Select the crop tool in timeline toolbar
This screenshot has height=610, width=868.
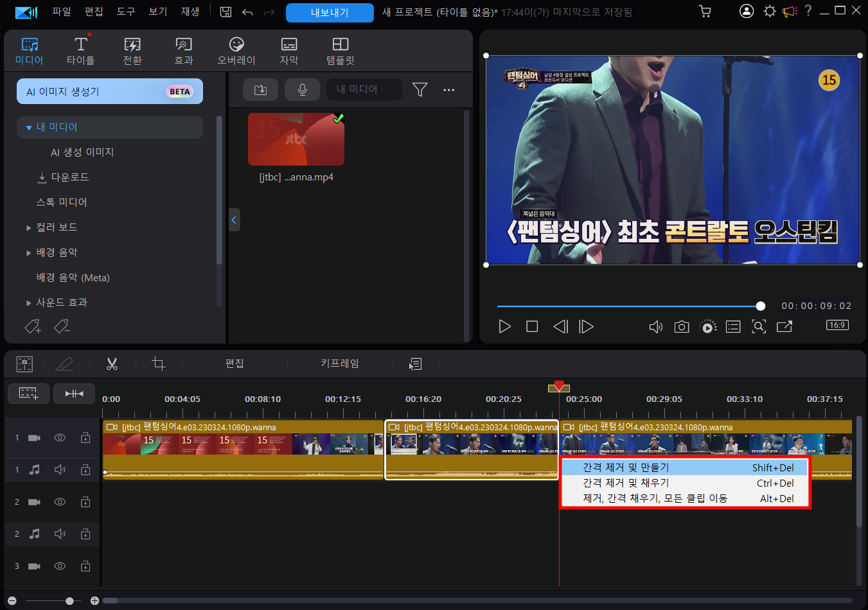(x=158, y=364)
